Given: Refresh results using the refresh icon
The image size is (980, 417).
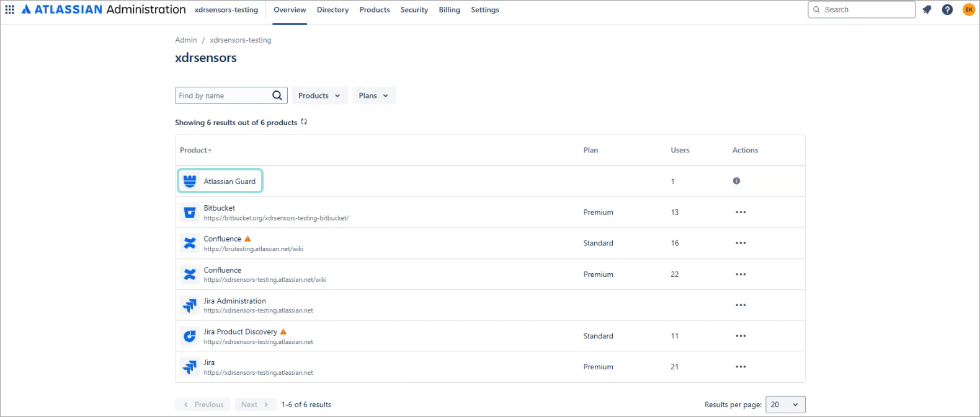Looking at the screenshot, I should (x=304, y=121).
